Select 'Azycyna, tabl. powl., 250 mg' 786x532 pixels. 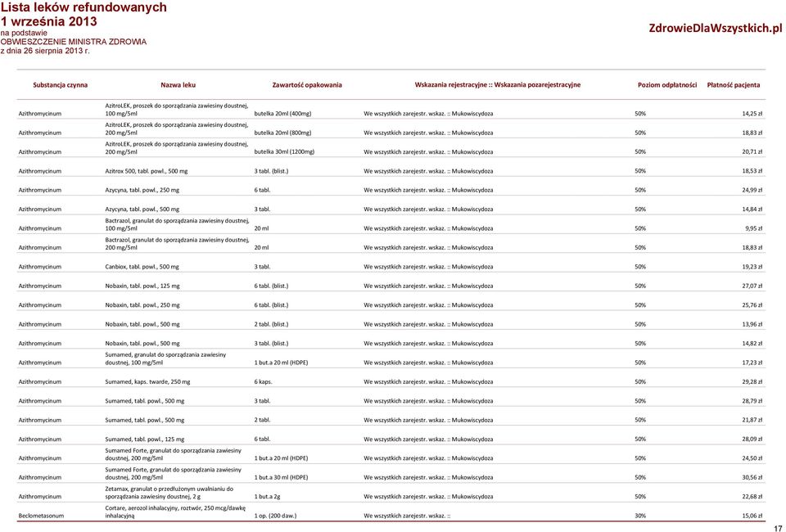point(142,190)
